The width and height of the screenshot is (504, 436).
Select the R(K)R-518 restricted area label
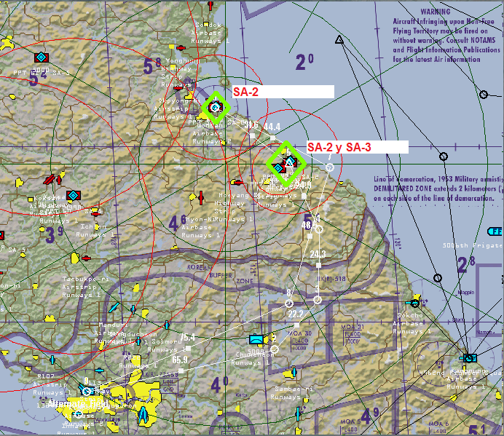coord(331,279)
